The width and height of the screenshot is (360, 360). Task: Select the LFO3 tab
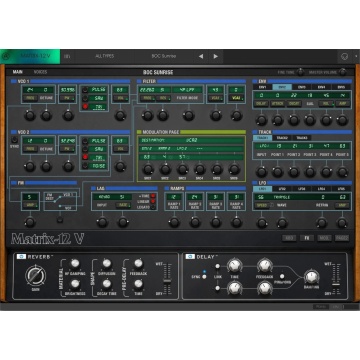pos(302,189)
